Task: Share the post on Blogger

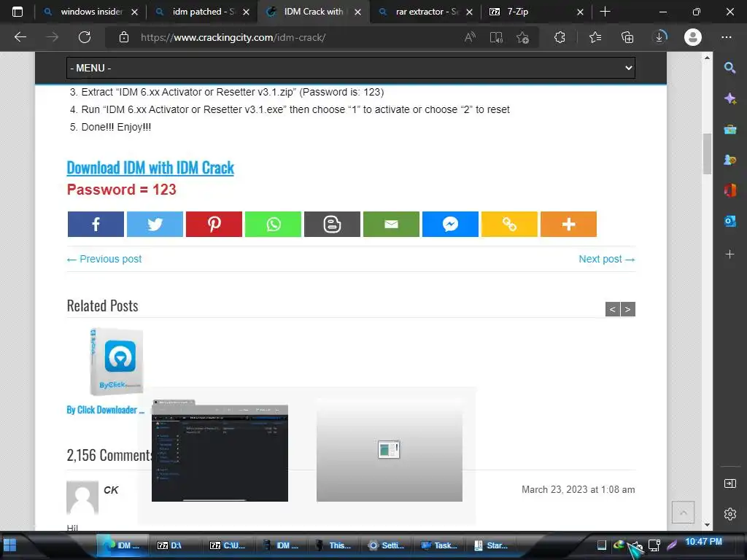Action: click(332, 225)
